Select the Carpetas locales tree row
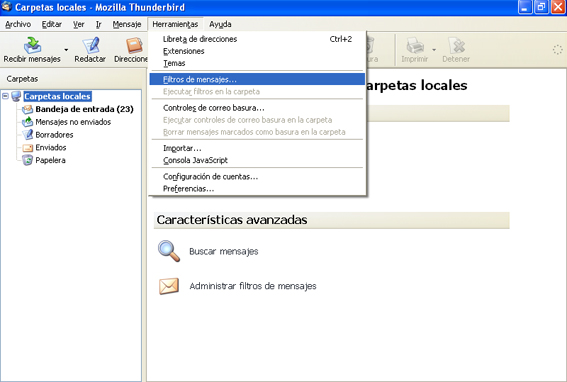This screenshot has height=382, width=567. (57, 96)
